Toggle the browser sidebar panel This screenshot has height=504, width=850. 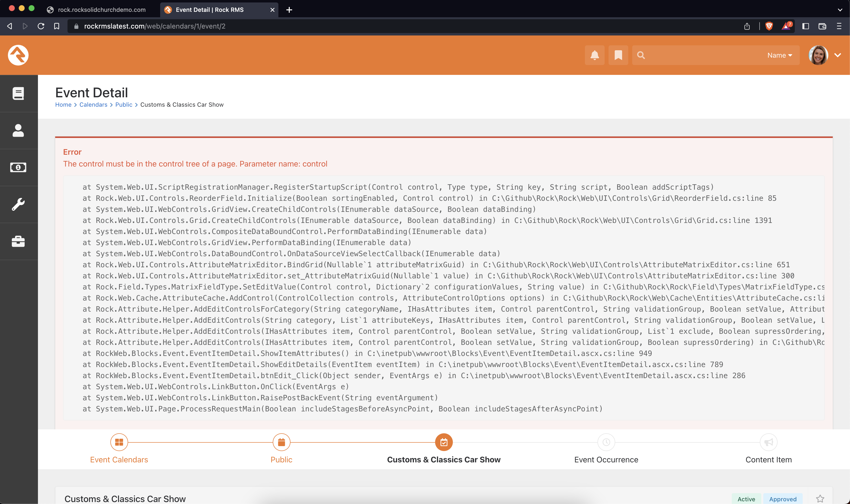point(805,26)
